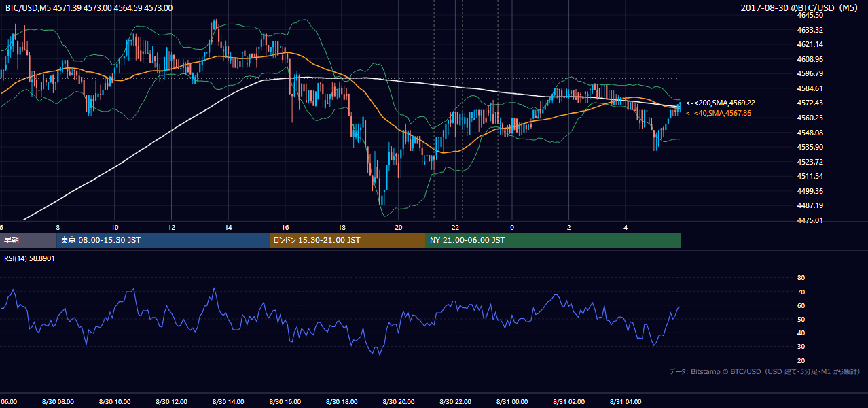Select the NY 21:00-06:00 JST session bar
This screenshot has height=408, width=868.
(554, 240)
